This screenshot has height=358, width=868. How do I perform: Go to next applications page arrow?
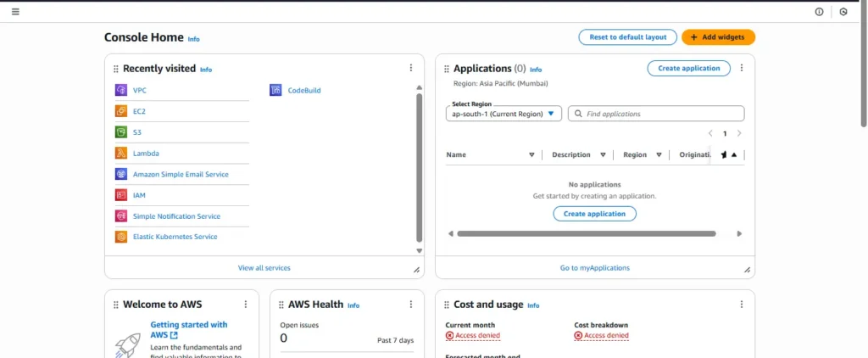[739, 133]
